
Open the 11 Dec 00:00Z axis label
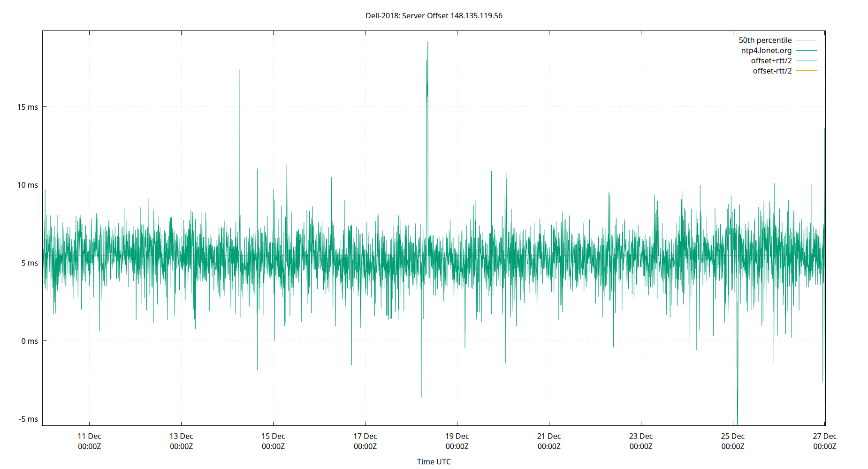pyautogui.click(x=90, y=441)
